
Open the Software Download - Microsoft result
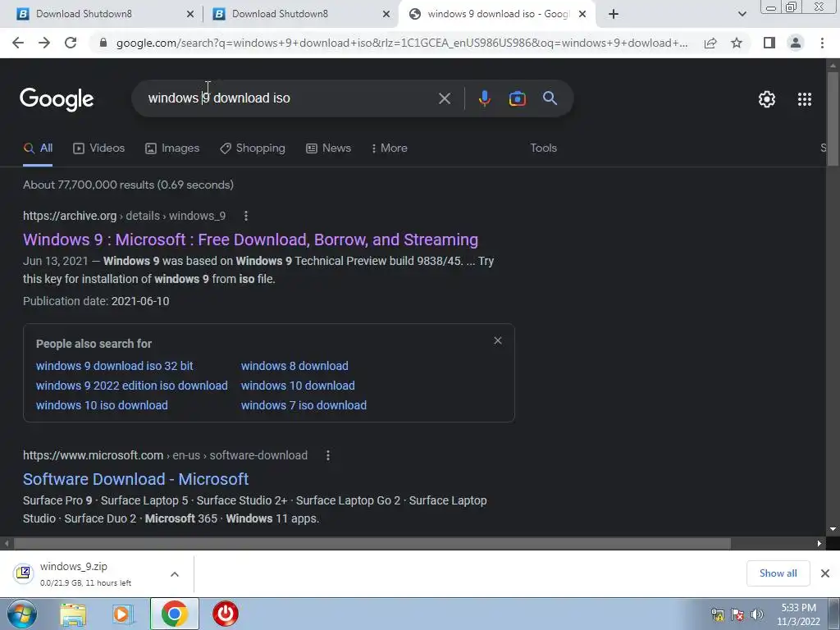point(136,479)
